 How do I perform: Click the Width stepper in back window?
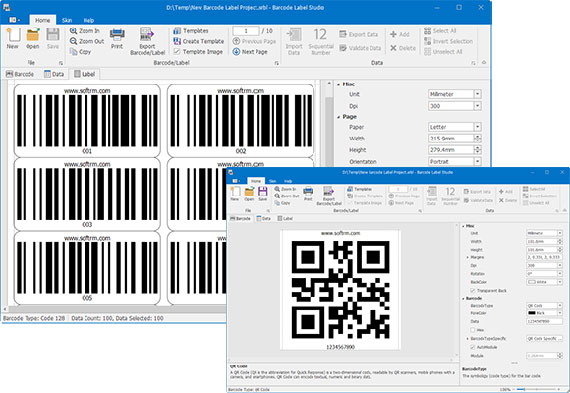point(478,139)
